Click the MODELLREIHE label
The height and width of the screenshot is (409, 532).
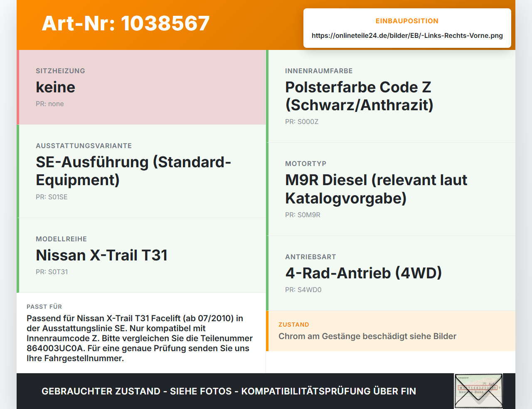point(62,239)
